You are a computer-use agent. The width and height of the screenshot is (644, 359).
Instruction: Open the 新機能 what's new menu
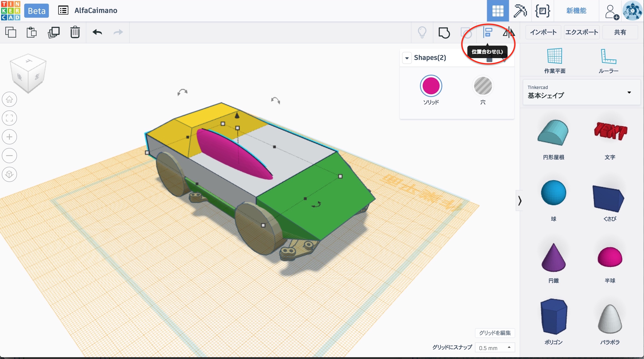coord(576,11)
